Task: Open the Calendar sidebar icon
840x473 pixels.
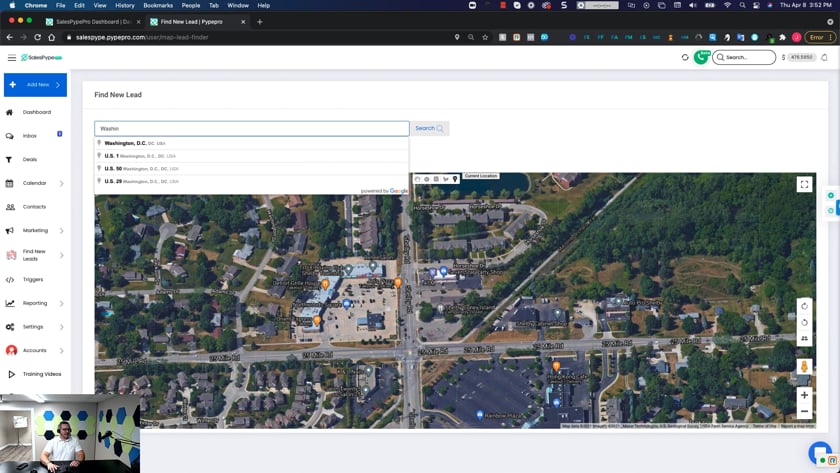Action: (9, 183)
